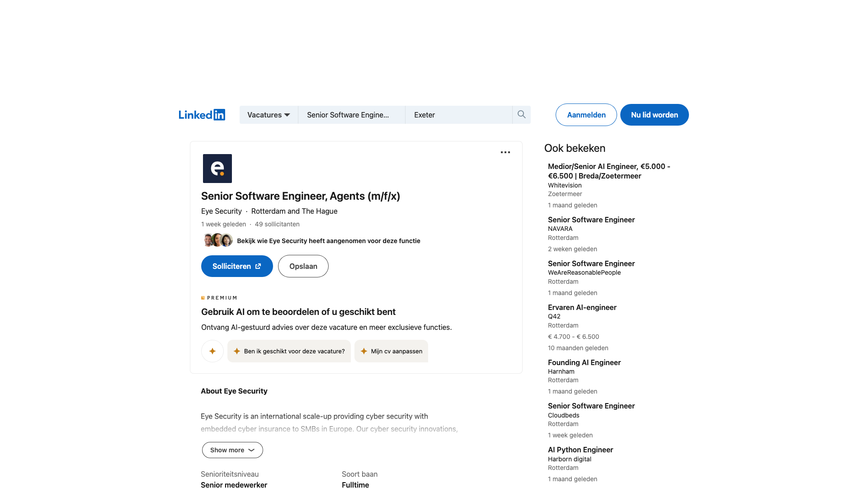The width and height of the screenshot is (868, 488).
Task: Click '10 maanden geleden' text
Action: click(x=578, y=348)
